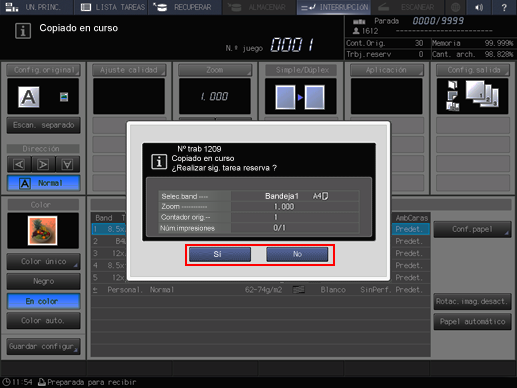The width and height of the screenshot is (517, 388).
Task: Select the ALMACENAR tab
Action: tap(258, 7)
